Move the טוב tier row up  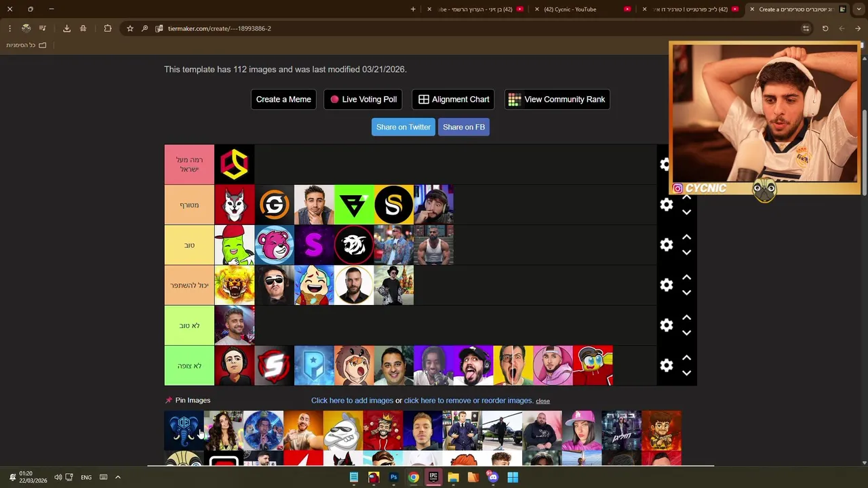(686, 237)
